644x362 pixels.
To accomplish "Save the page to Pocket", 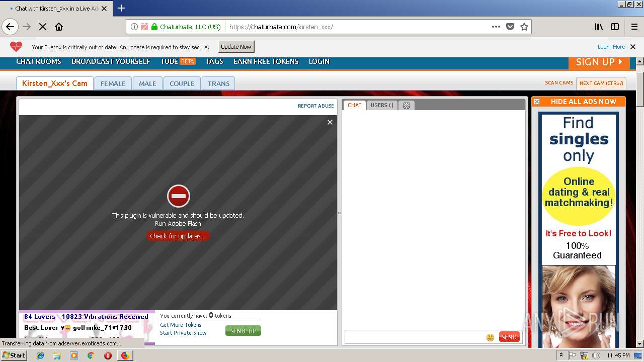I will click(x=510, y=27).
